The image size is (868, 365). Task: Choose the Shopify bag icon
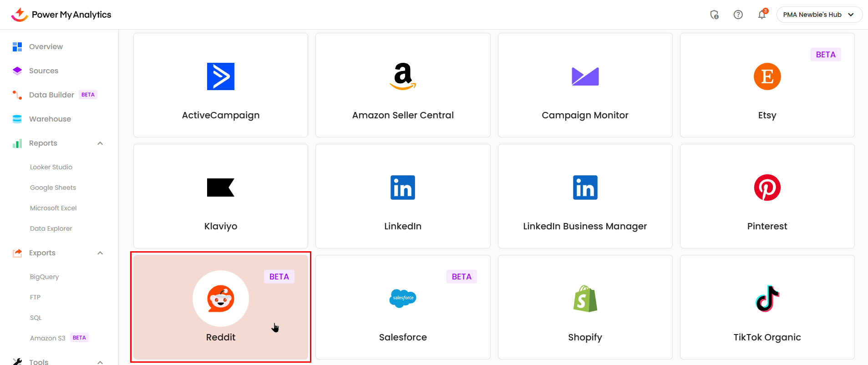tap(585, 299)
